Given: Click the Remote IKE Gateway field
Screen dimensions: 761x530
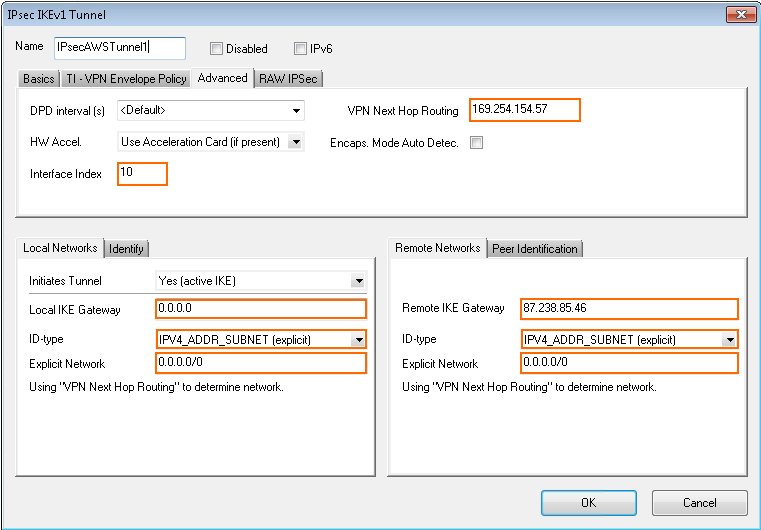Looking at the screenshot, I should 629,309.
